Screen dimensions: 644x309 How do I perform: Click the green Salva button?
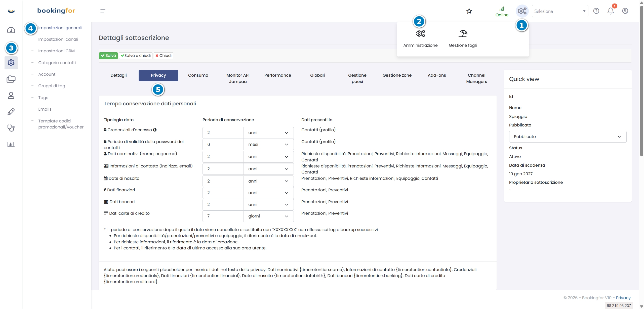pos(108,56)
